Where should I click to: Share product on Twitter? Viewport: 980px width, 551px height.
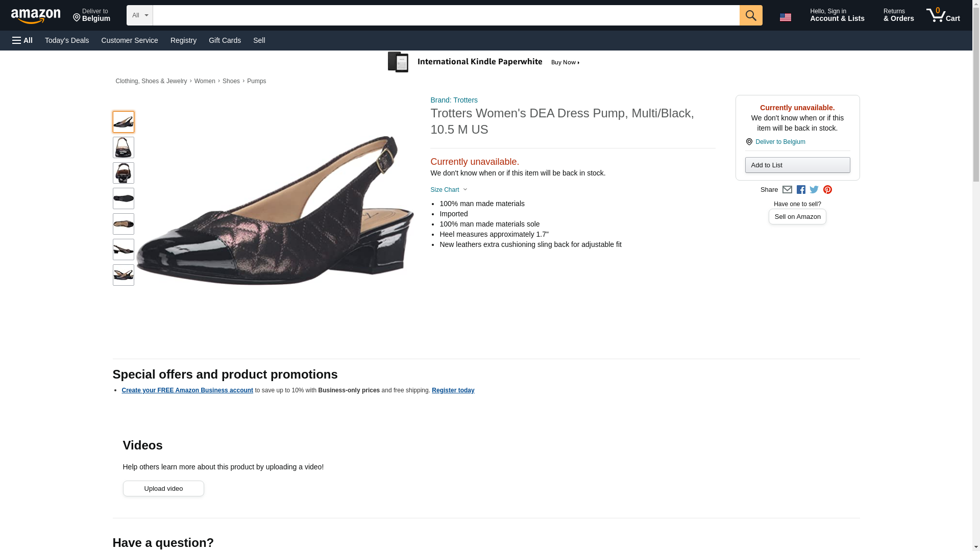pyautogui.click(x=814, y=190)
